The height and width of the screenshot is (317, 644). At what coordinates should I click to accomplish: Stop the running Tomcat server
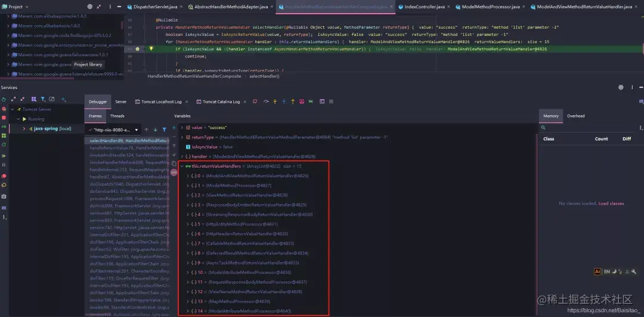click(x=4, y=118)
